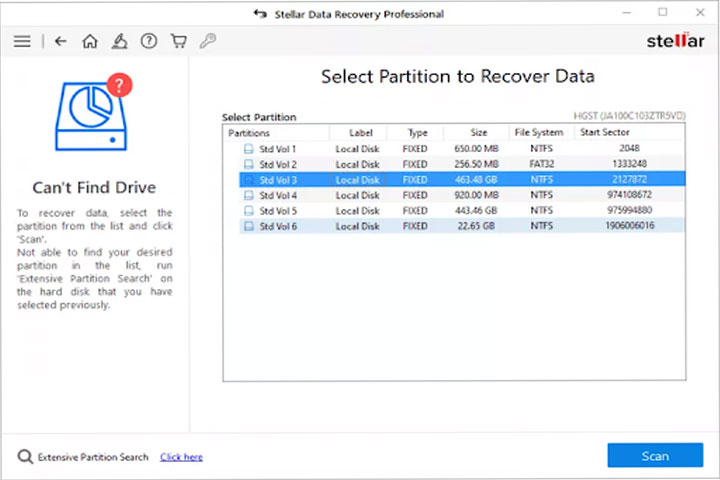
Task: Select the Std Vol 5 partition
Action: (462, 211)
